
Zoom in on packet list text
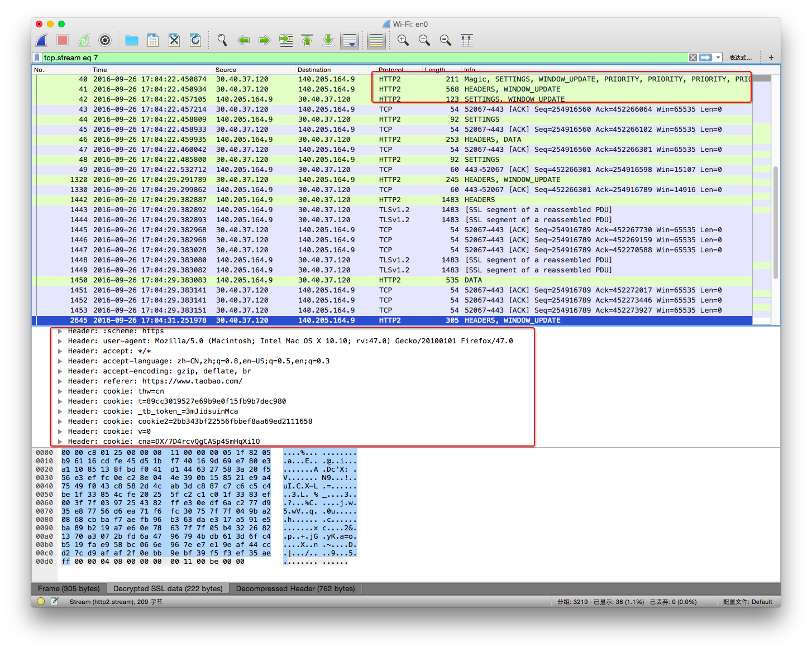click(x=403, y=40)
